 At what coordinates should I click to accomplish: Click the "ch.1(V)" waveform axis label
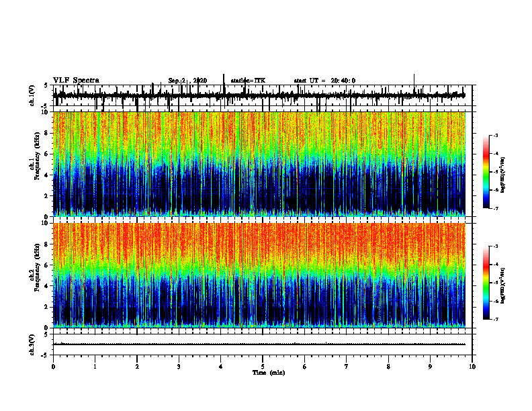point(32,95)
